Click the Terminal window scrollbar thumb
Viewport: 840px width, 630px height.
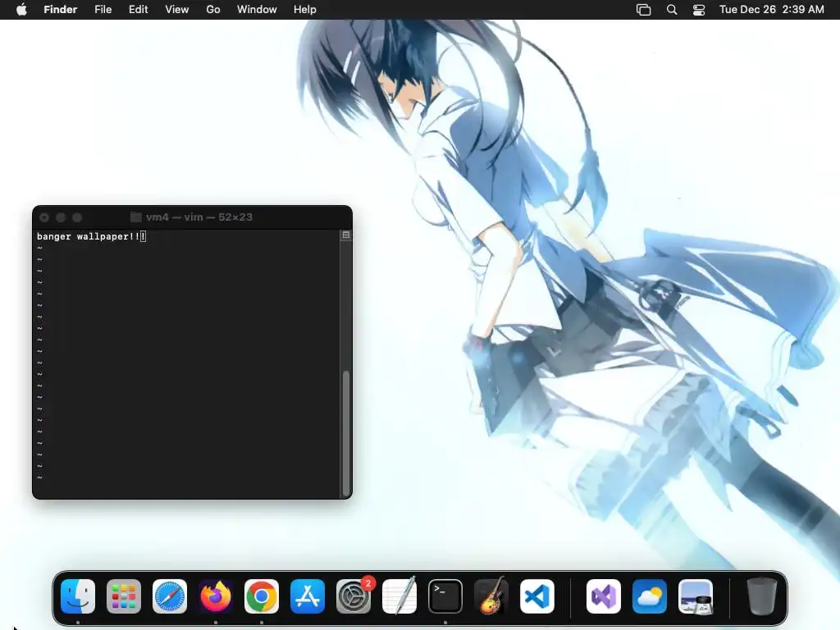(346, 433)
